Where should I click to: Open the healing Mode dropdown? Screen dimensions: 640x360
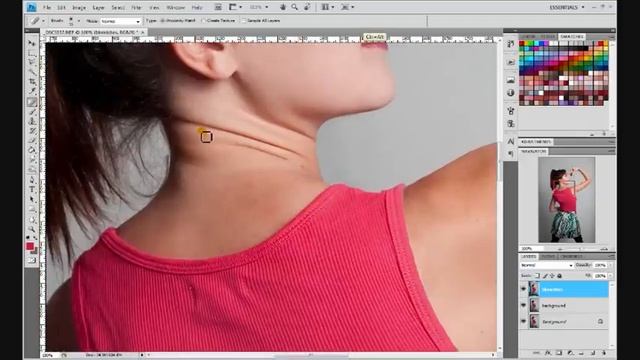click(x=120, y=21)
